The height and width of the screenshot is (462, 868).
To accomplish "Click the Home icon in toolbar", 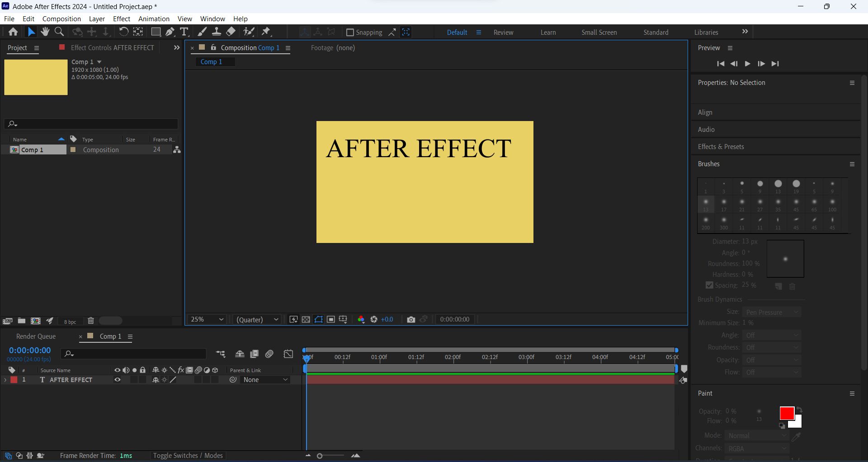I will [13, 32].
